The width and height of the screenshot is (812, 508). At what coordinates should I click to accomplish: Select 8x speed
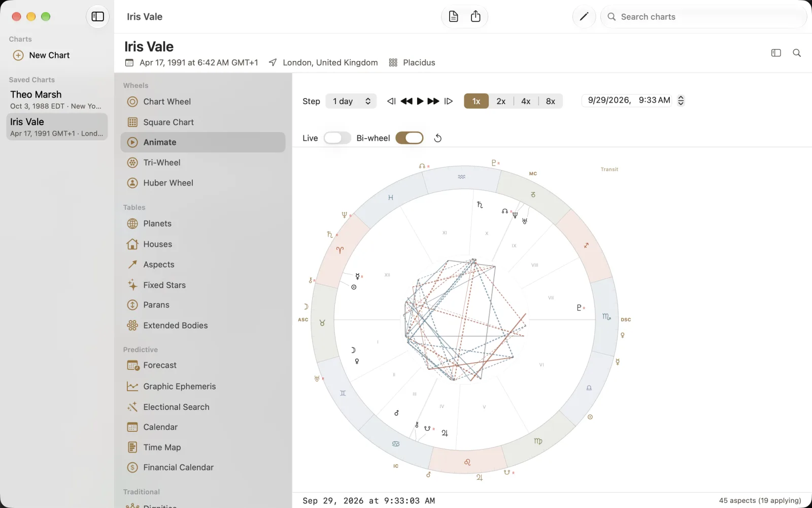coord(551,101)
